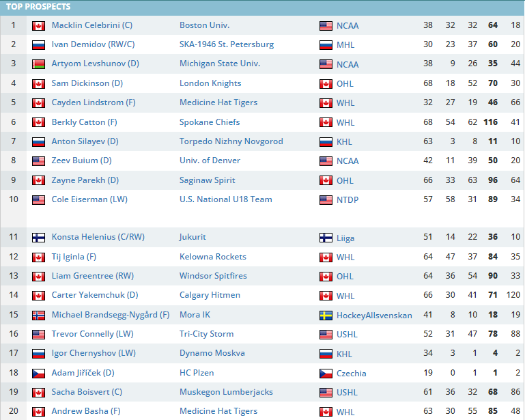The height and width of the screenshot is (420, 525).
Task: Open Muskegon Lumberjacks team page
Action: [x=226, y=391]
